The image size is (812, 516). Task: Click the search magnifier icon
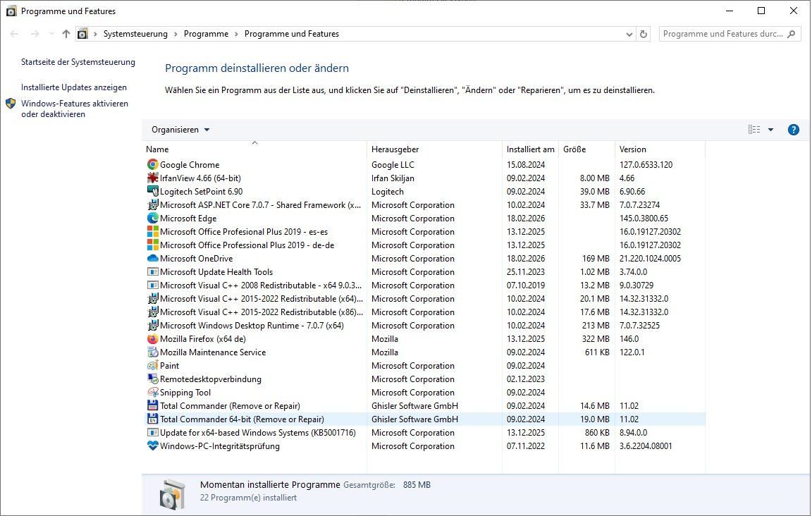[791, 35]
